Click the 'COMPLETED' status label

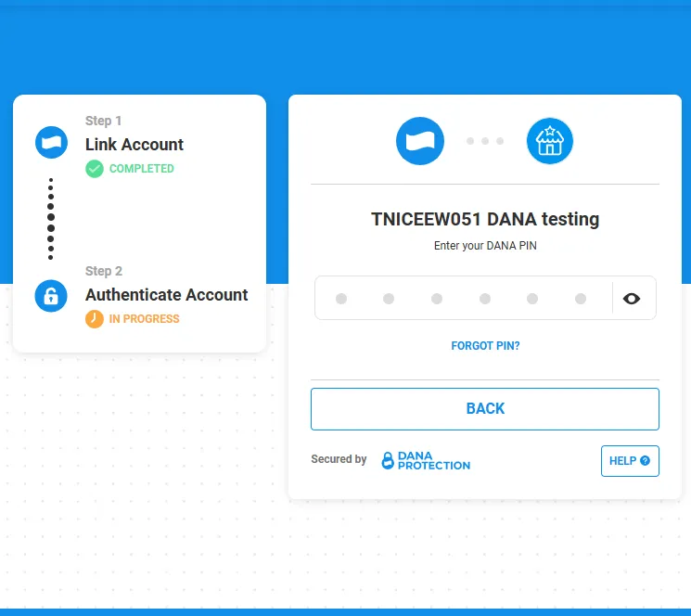point(142,169)
